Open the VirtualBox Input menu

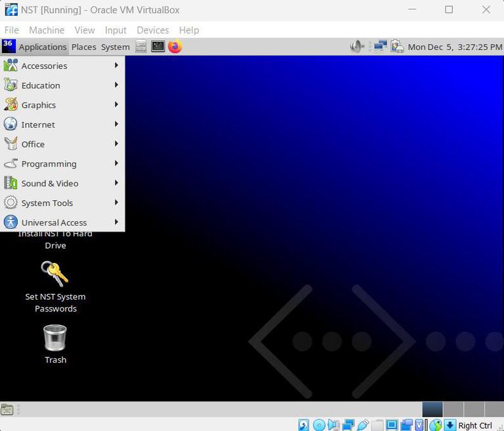tap(115, 30)
